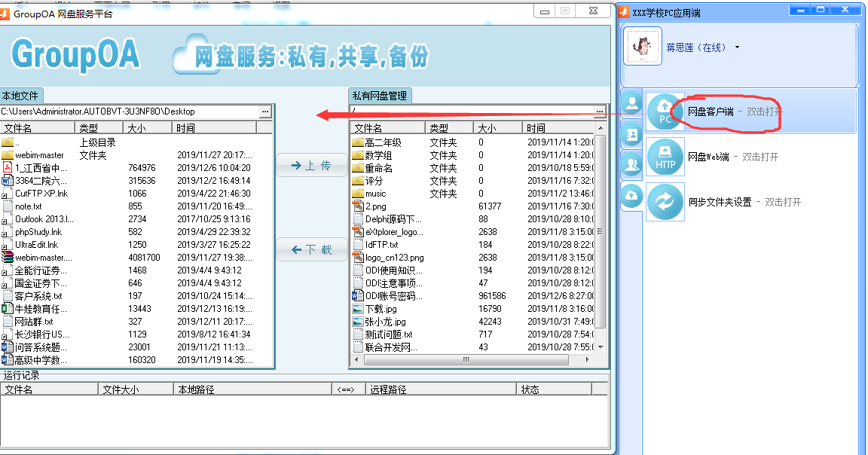Open the 网盘Web端 HTTP icon
Viewport: 868px width, 455px height.
click(665, 157)
